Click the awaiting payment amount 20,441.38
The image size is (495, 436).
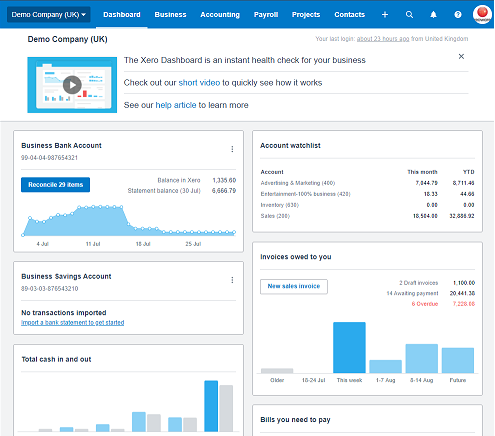click(462, 293)
